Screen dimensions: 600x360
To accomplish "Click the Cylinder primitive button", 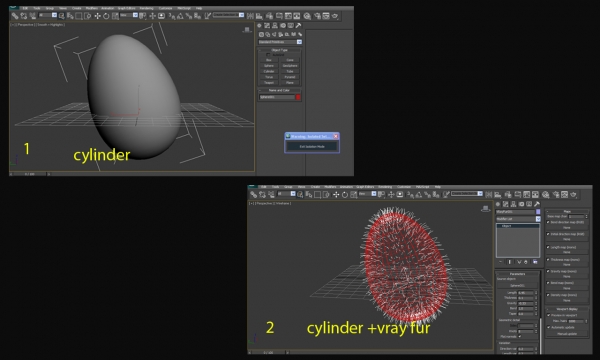I will tap(269, 71).
